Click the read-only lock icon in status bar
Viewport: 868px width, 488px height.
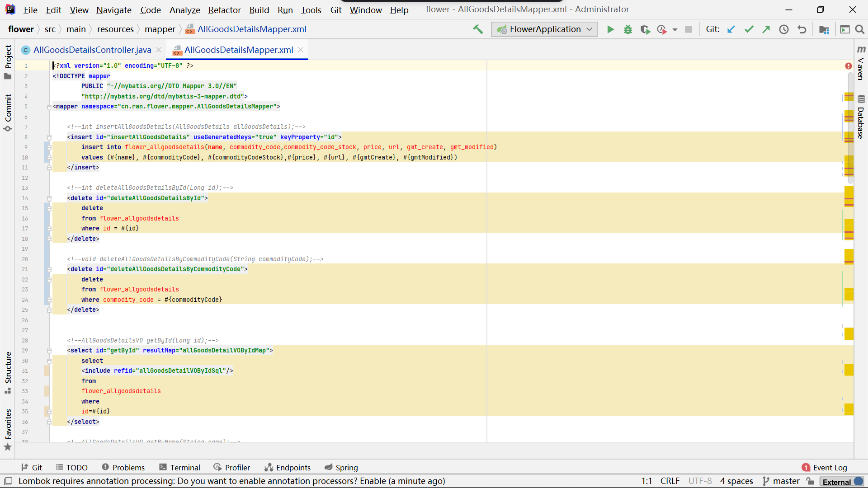810,481
